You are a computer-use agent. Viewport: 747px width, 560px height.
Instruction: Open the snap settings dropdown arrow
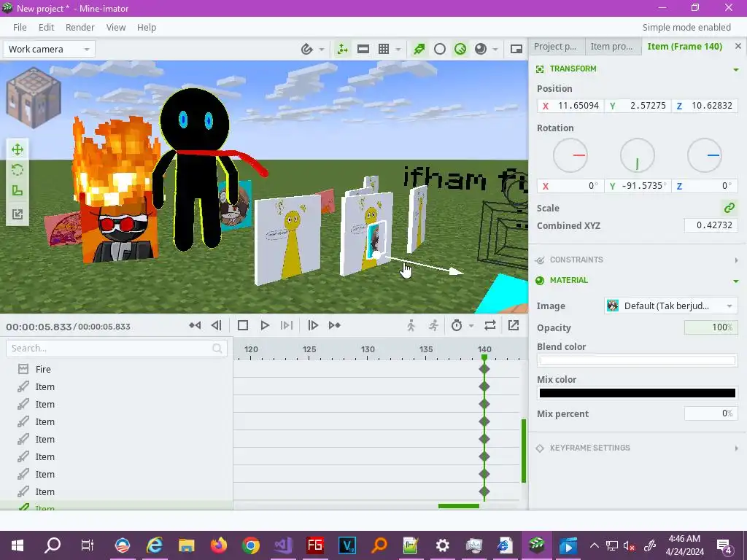[x=322, y=49]
